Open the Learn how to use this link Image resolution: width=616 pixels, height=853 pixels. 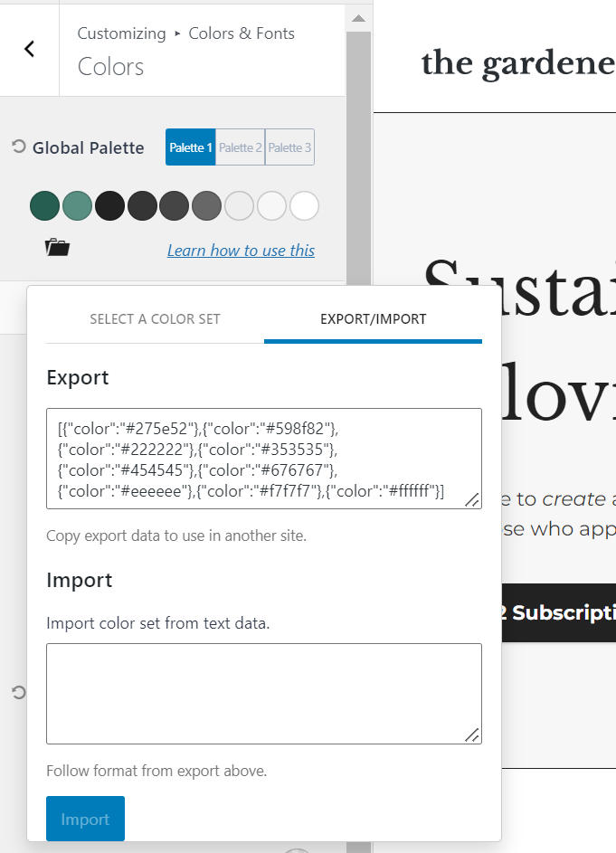pyautogui.click(x=241, y=251)
